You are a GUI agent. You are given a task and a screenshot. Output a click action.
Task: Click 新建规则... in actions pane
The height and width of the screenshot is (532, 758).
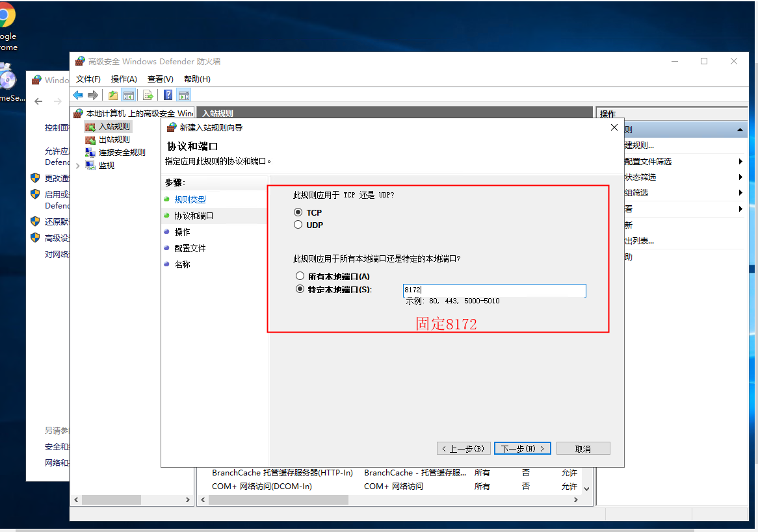click(639, 145)
